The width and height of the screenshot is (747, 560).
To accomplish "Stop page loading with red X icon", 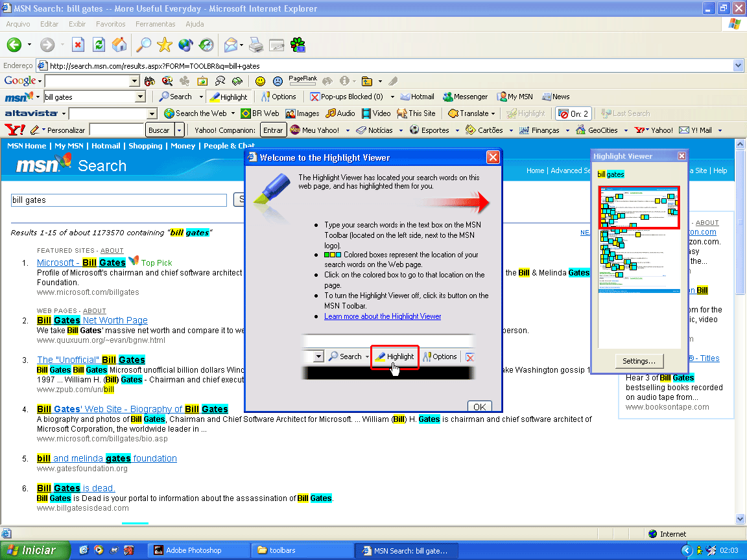I will (x=78, y=45).
